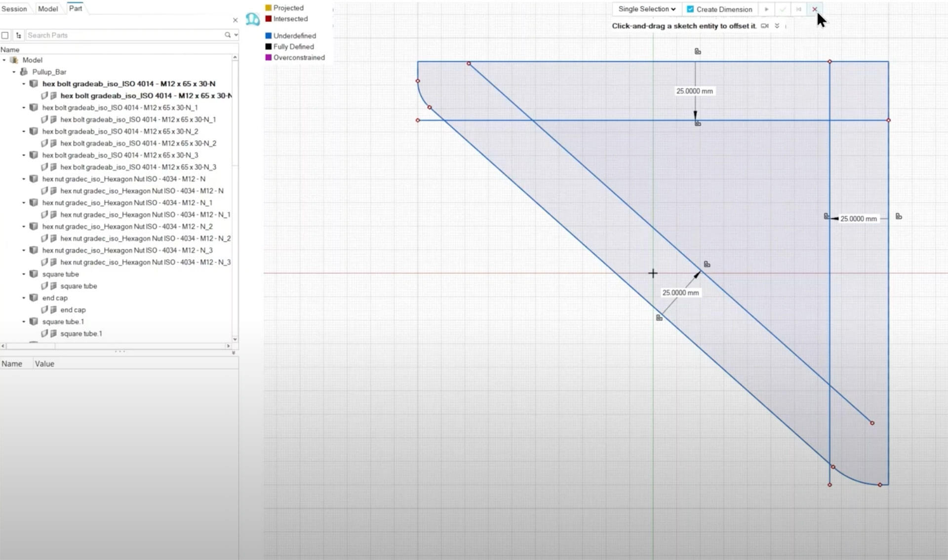Tick the select-all checkbox beside Search Parts

[x=5, y=35]
